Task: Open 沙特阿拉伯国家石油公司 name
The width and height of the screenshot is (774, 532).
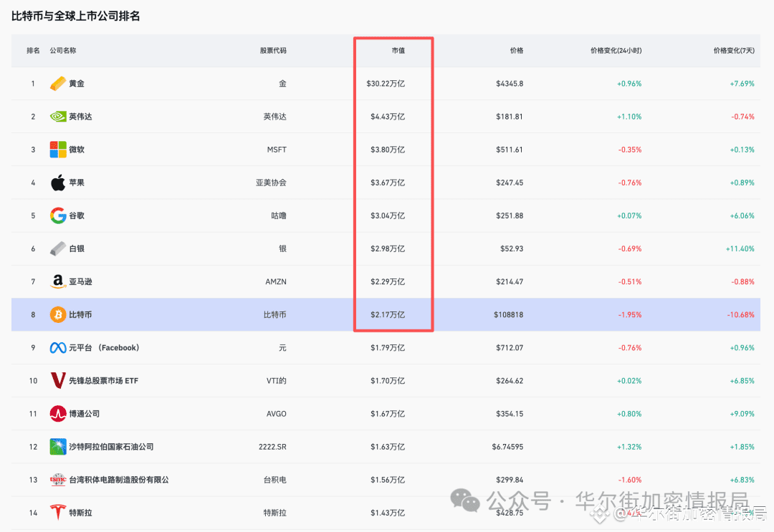Action: [x=111, y=448]
